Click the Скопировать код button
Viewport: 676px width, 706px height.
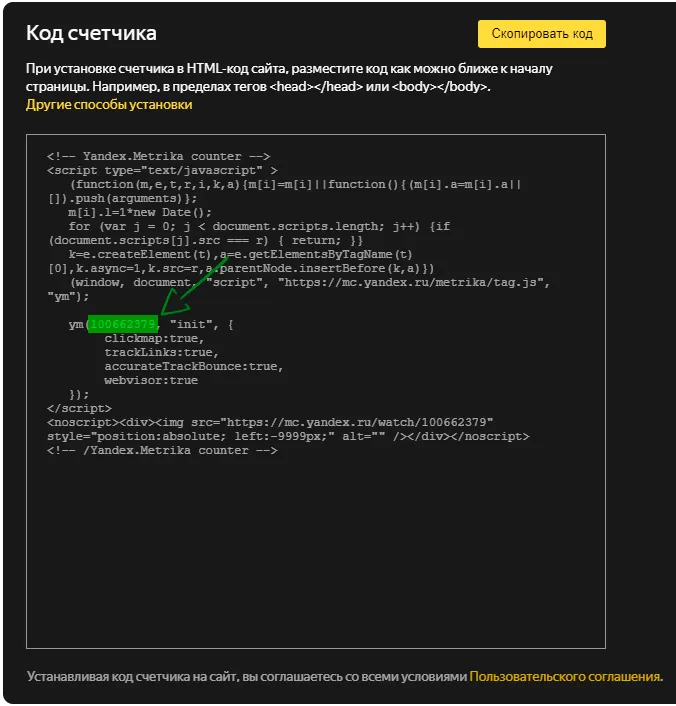click(541, 34)
